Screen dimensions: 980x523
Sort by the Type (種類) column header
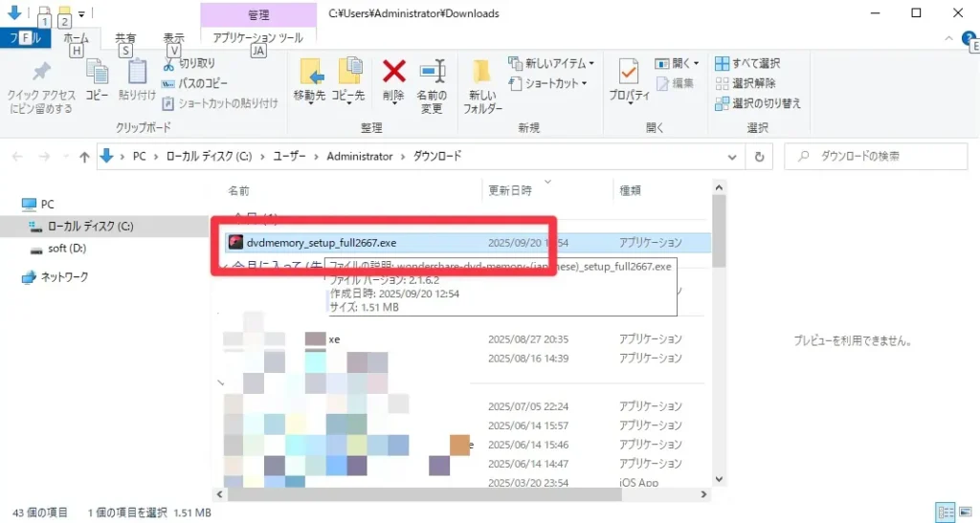coord(630,190)
